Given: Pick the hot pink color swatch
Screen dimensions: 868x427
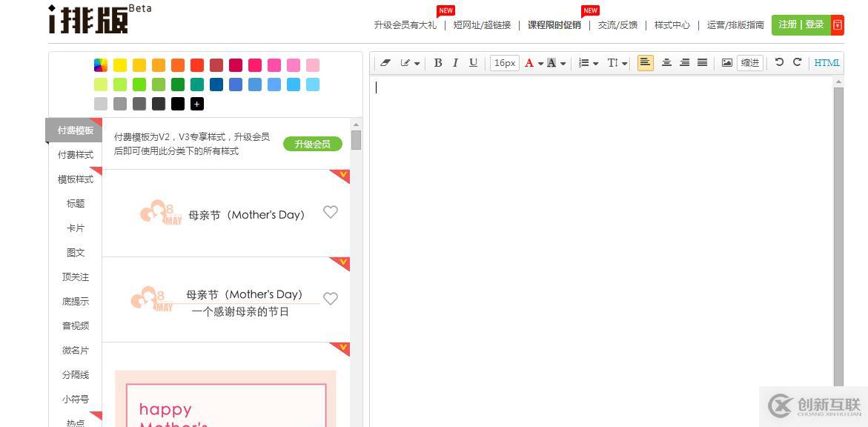Looking at the screenshot, I should pos(255,65).
